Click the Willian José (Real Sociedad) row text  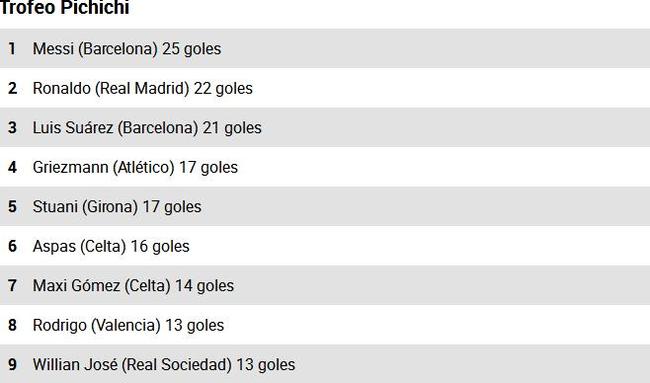[164, 365]
